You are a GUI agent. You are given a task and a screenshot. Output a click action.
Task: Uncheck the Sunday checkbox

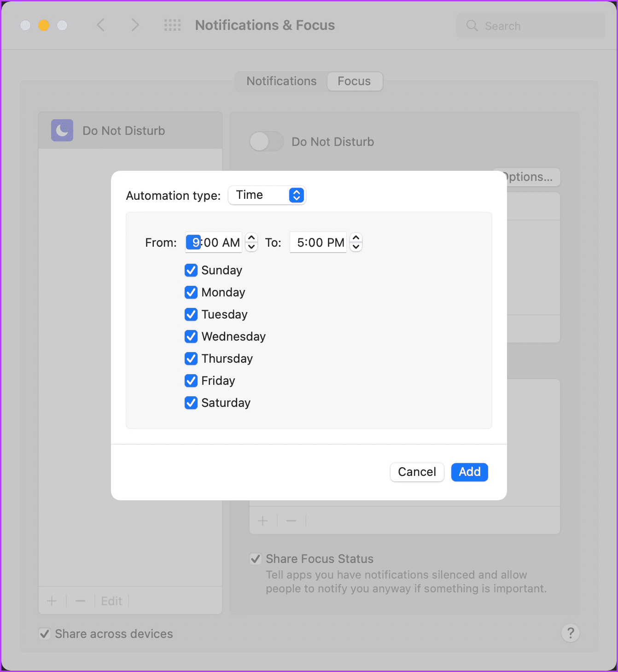191,270
